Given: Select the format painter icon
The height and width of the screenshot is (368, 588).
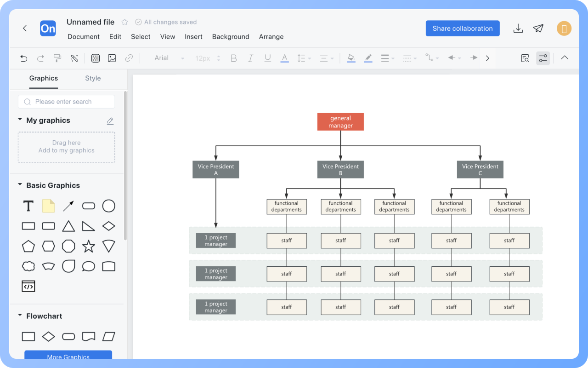Looking at the screenshot, I should click(57, 58).
